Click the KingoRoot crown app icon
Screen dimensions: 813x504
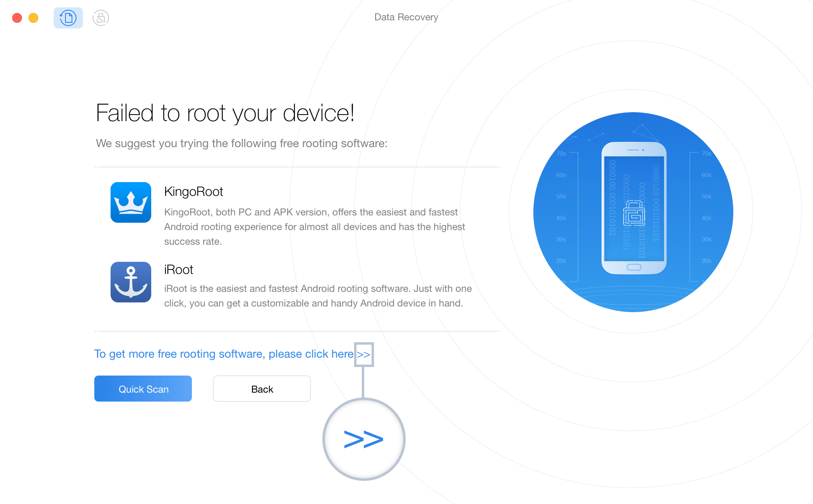click(x=130, y=202)
